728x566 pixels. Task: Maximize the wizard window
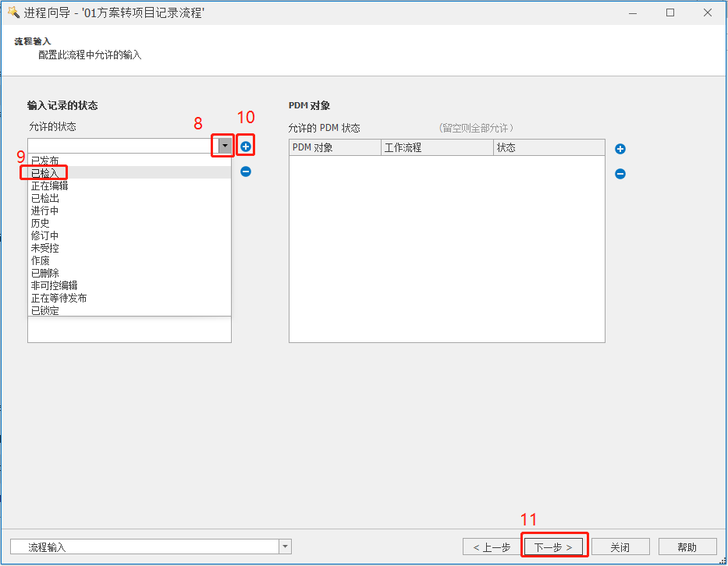click(x=669, y=12)
